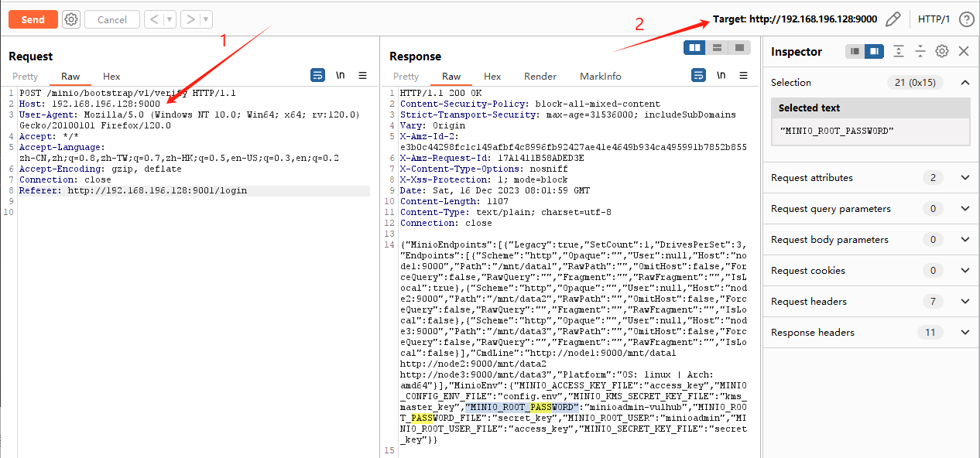
Task: Expand Request cookies section
Action: click(x=965, y=271)
